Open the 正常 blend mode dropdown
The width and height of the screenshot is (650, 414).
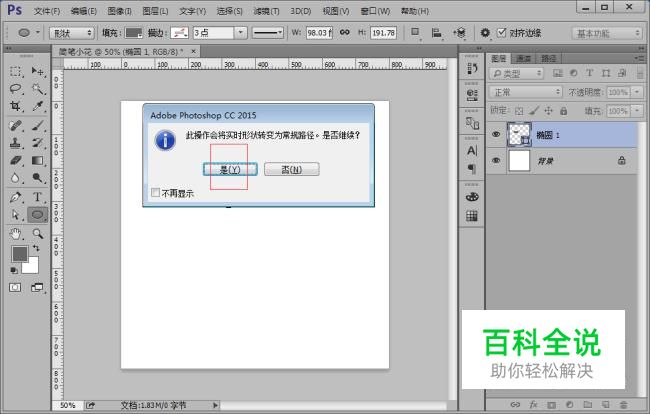[526, 92]
